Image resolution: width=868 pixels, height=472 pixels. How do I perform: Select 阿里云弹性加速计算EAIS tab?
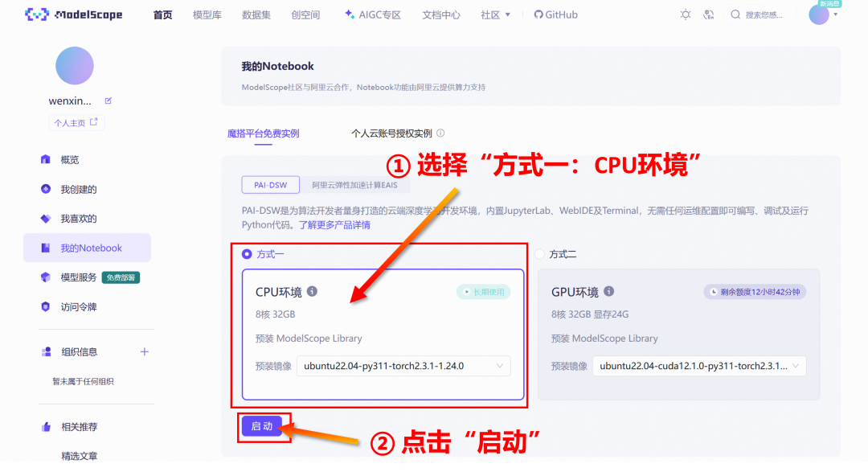[355, 185]
